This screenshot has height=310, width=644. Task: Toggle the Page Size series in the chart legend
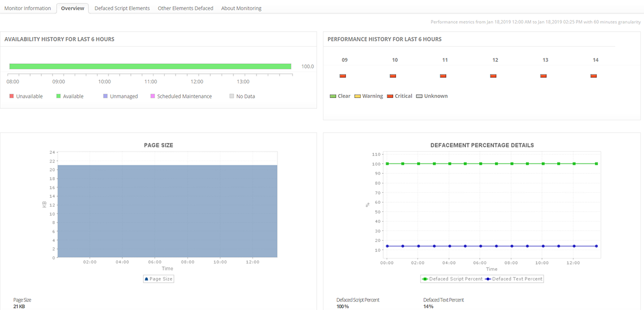coord(158,278)
